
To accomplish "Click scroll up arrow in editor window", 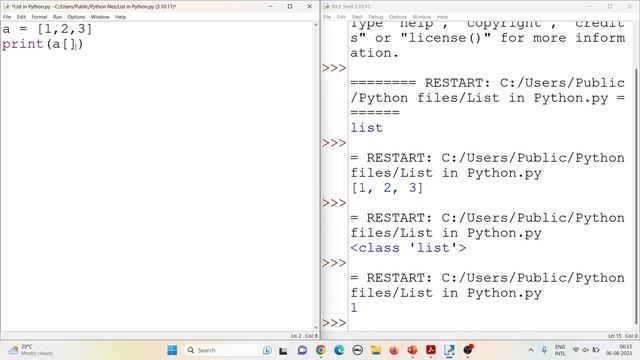I will (x=316, y=25).
